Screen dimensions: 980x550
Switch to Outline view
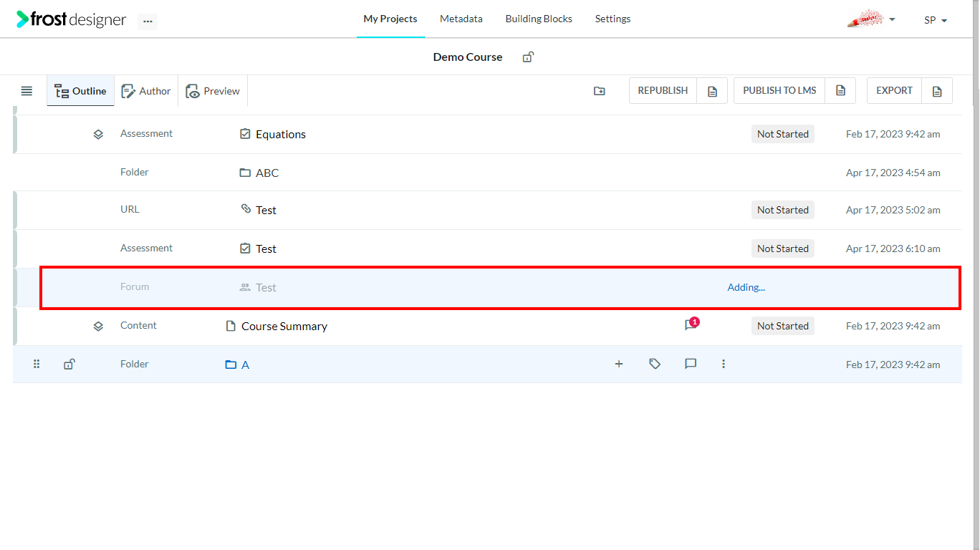[x=80, y=91]
